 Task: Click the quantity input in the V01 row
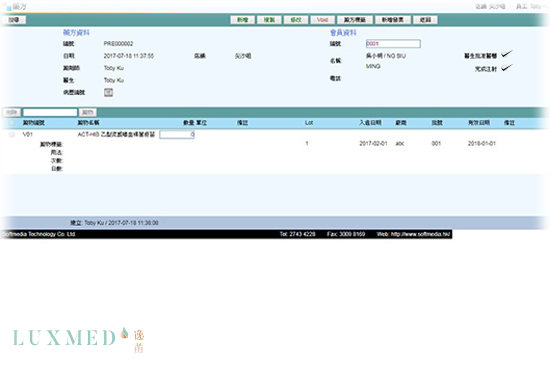pyautogui.click(x=177, y=135)
